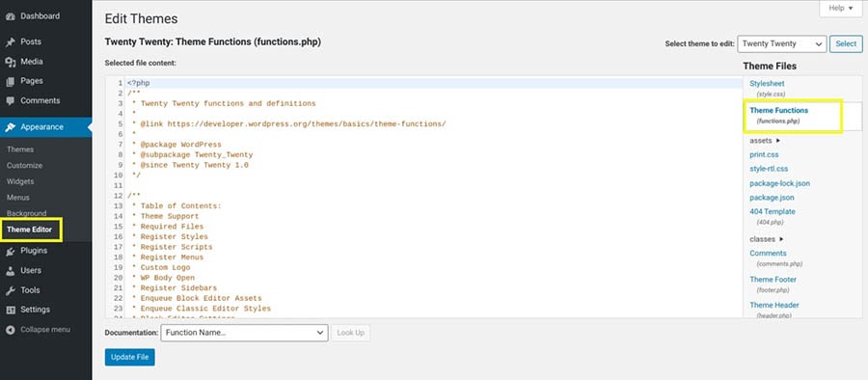Open Menus submenu item
This screenshot has width=868, height=380.
tap(18, 198)
